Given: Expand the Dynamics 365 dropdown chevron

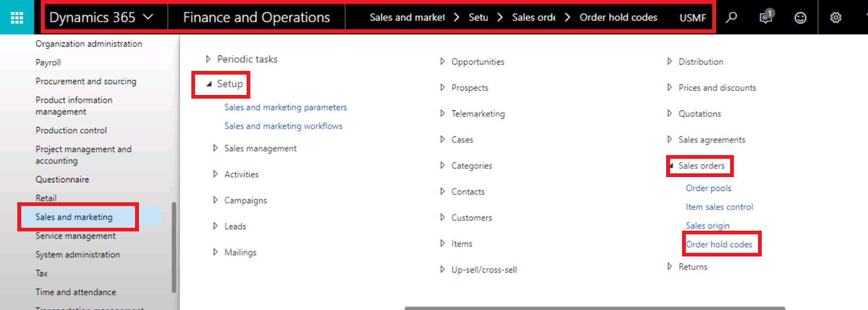Looking at the screenshot, I should (x=148, y=17).
